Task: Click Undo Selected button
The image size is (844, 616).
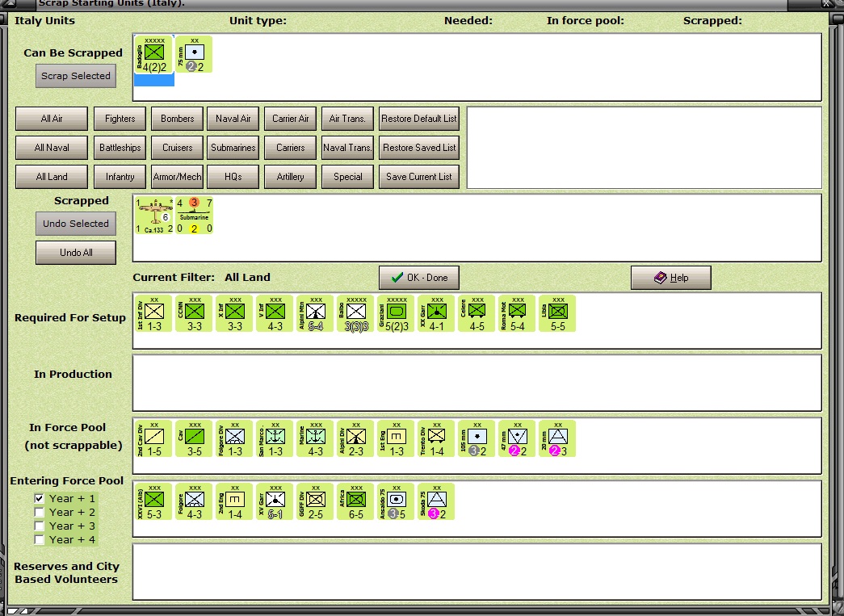Action: pos(76,224)
